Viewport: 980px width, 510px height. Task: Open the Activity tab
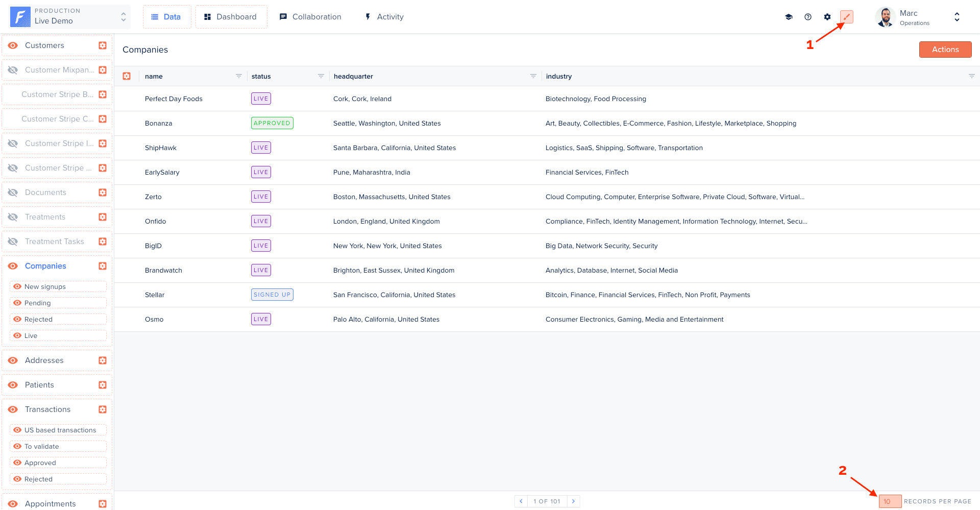(384, 17)
